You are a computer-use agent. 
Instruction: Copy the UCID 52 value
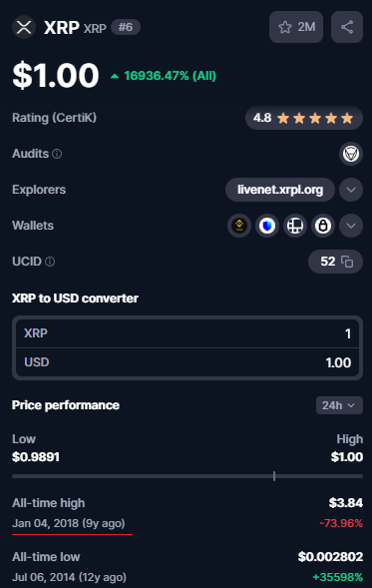[335, 262]
